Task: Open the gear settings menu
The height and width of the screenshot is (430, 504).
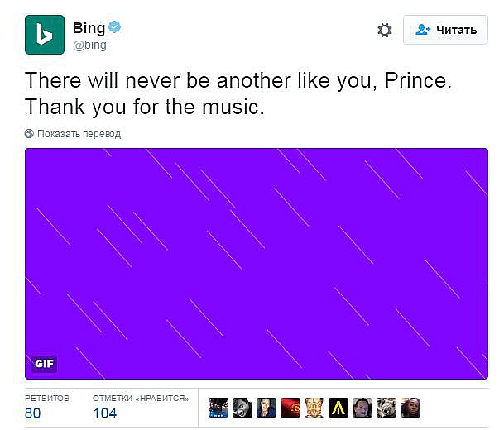Action: tap(385, 30)
